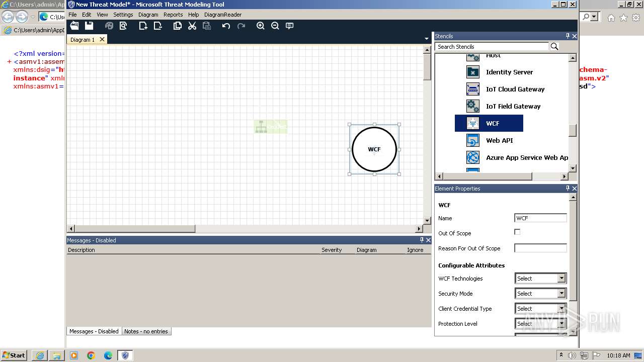The image size is (644, 362).
Task: Open the Help menu
Action: click(x=193, y=15)
